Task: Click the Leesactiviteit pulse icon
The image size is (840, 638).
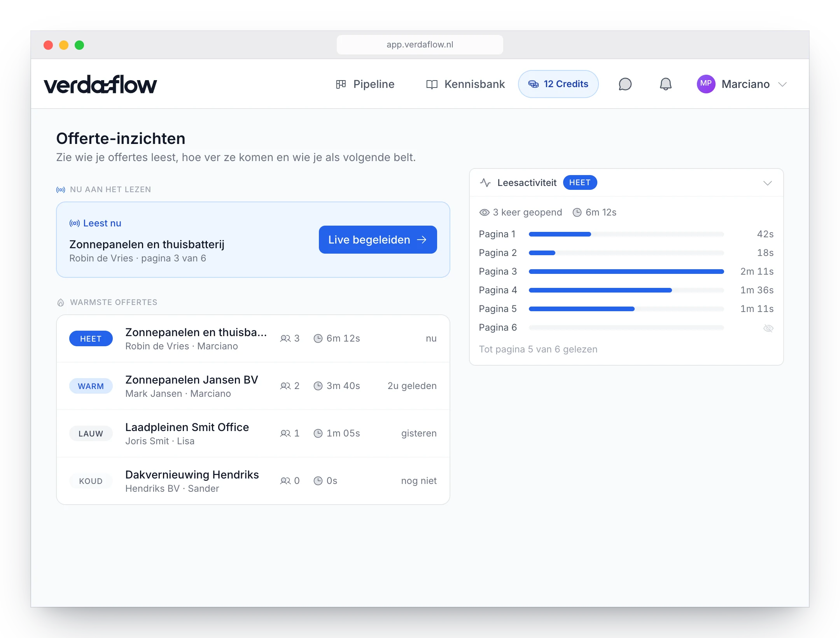Action: tap(485, 182)
